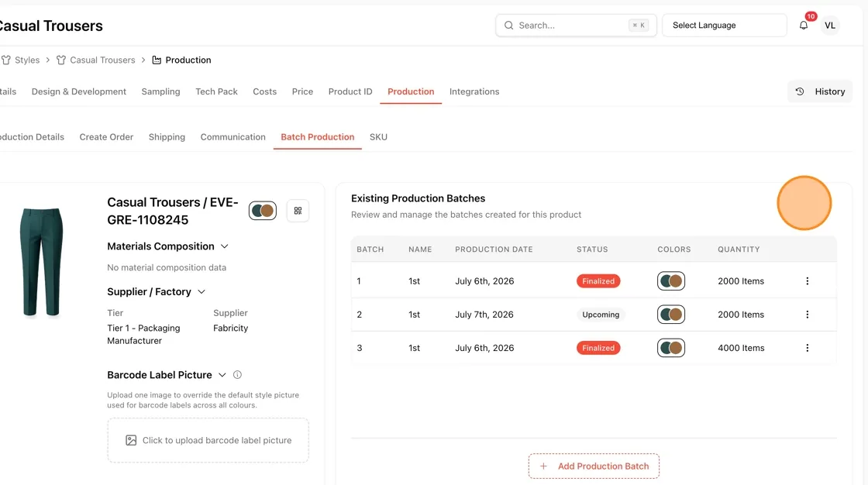This screenshot has height=485, width=868.
Task: Click the color swatch next to product title
Action: [263, 211]
